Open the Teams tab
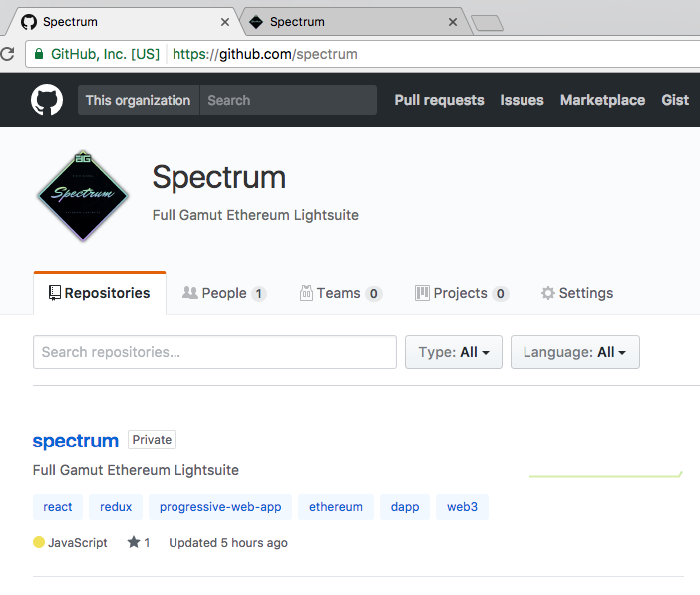The height and width of the screenshot is (595, 700). coord(341,293)
